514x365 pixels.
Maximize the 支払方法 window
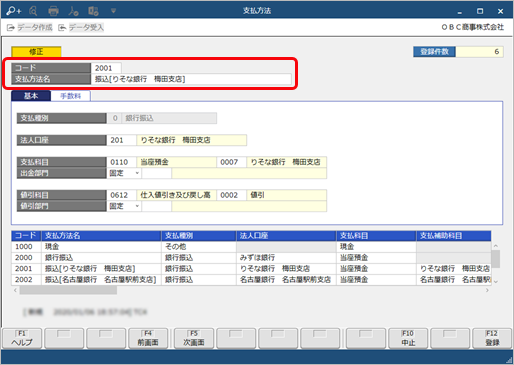[x=480, y=11]
